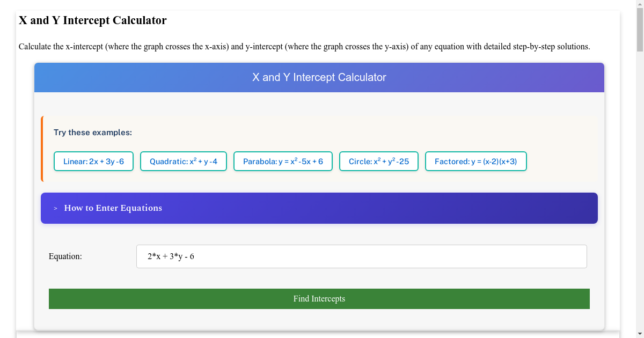The height and width of the screenshot is (338, 644).
Task: Apply the Factored: y = (x-2)(x+3) example
Action: point(475,161)
